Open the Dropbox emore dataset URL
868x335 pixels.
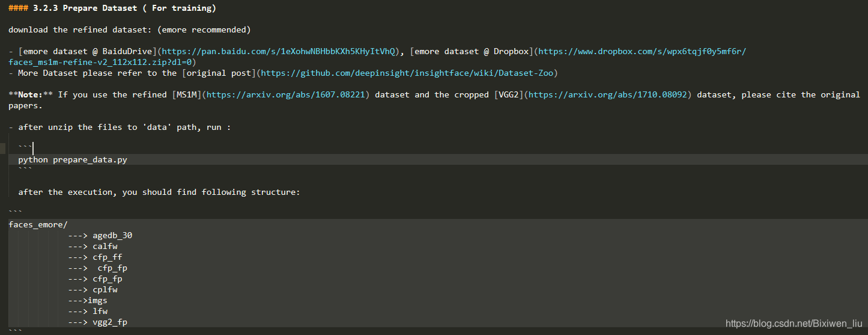642,51
